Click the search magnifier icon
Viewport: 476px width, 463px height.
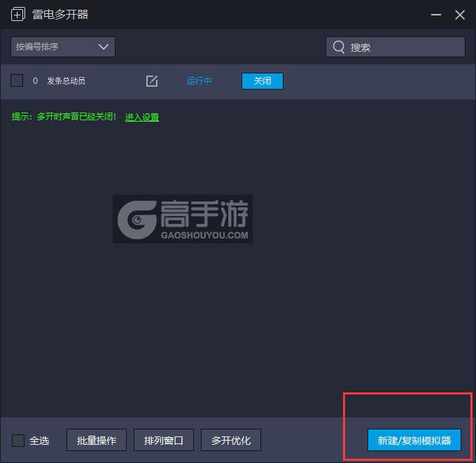pyautogui.click(x=339, y=47)
